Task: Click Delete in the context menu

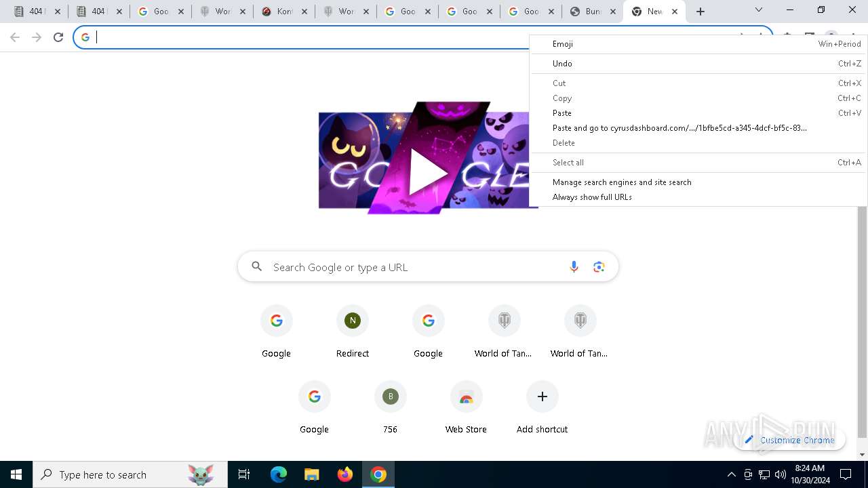Action: pyautogui.click(x=698, y=143)
